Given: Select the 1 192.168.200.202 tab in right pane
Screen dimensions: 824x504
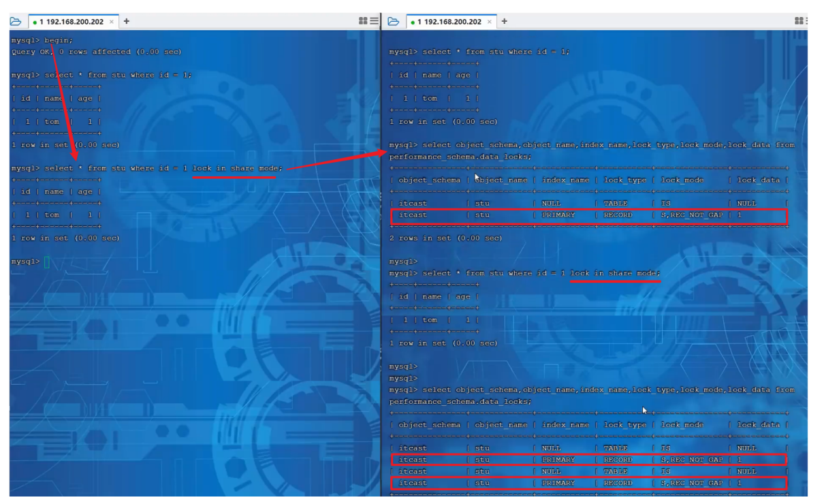Looking at the screenshot, I should [x=451, y=21].
